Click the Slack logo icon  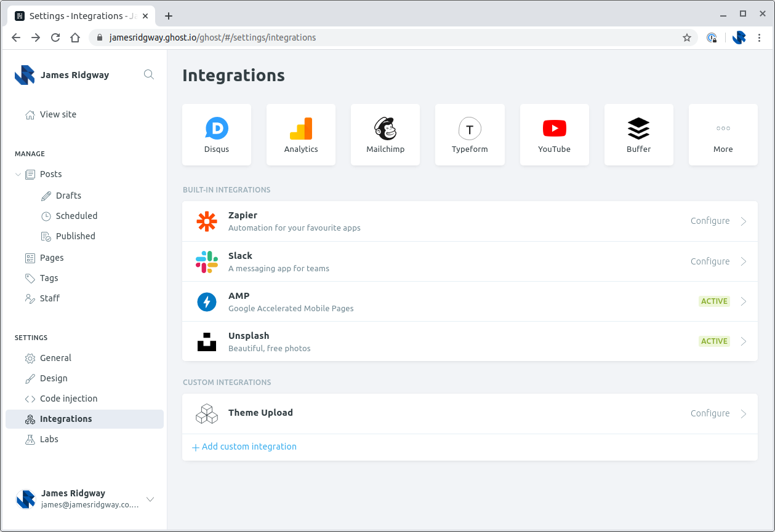tap(207, 261)
